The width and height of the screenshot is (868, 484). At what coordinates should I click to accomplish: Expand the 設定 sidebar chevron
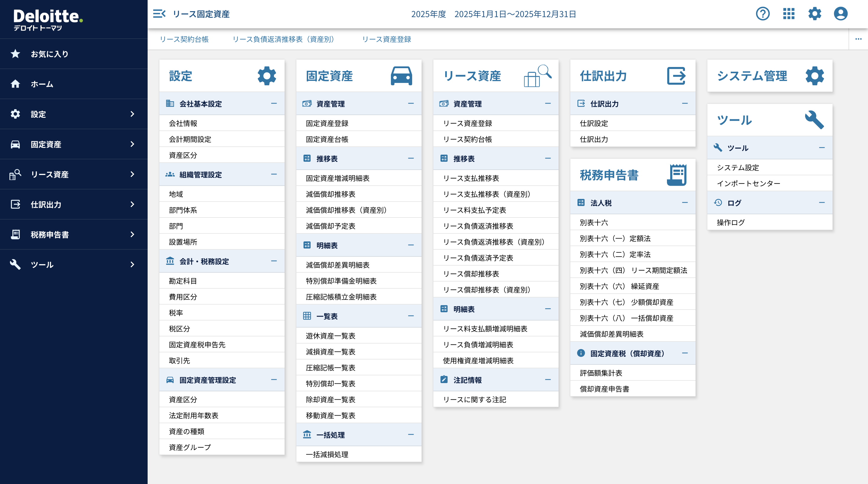coord(132,114)
